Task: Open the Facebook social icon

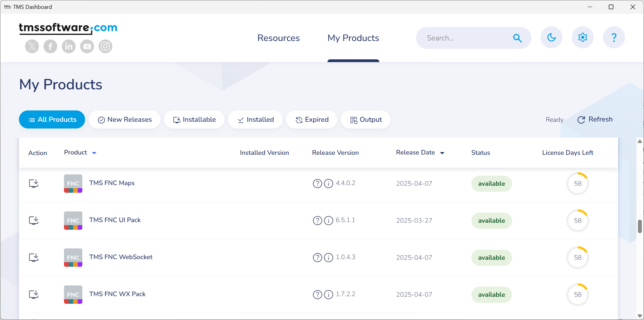Action: pos(51,47)
